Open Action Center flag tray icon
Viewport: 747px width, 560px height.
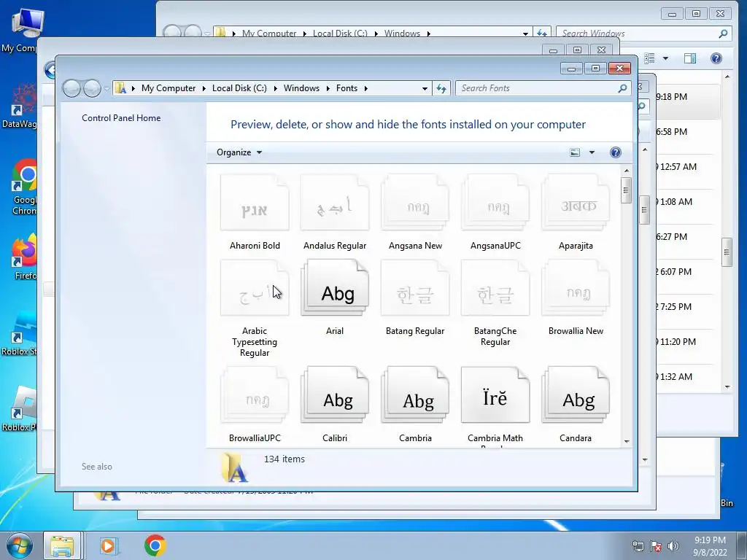pos(656,546)
